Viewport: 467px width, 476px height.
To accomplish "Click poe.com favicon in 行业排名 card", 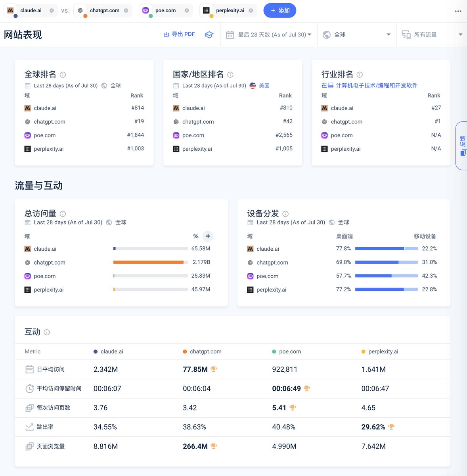I will pyautogui.click(x=324, y=135).
